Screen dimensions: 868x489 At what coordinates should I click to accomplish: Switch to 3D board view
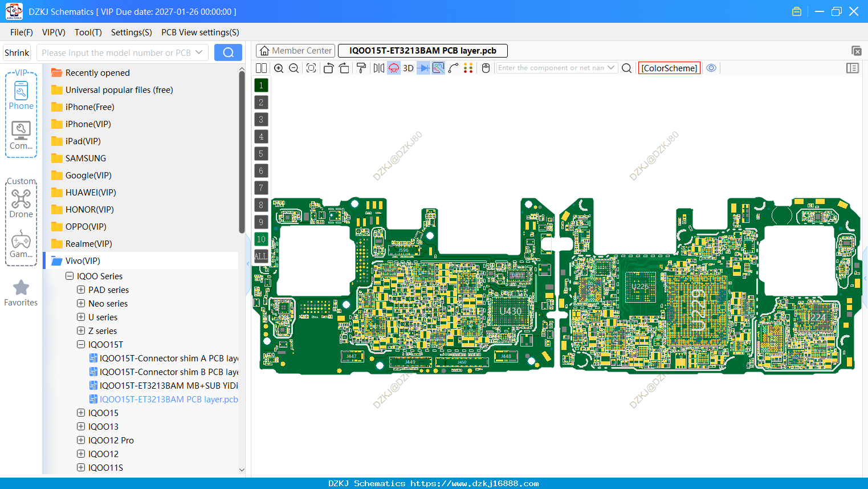[x=408, y=68]
